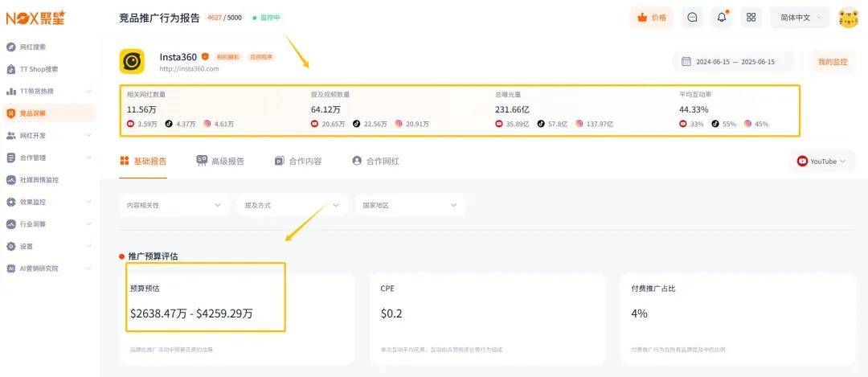Click the user avatar in header
868x377 pixels.
[848, 17]
